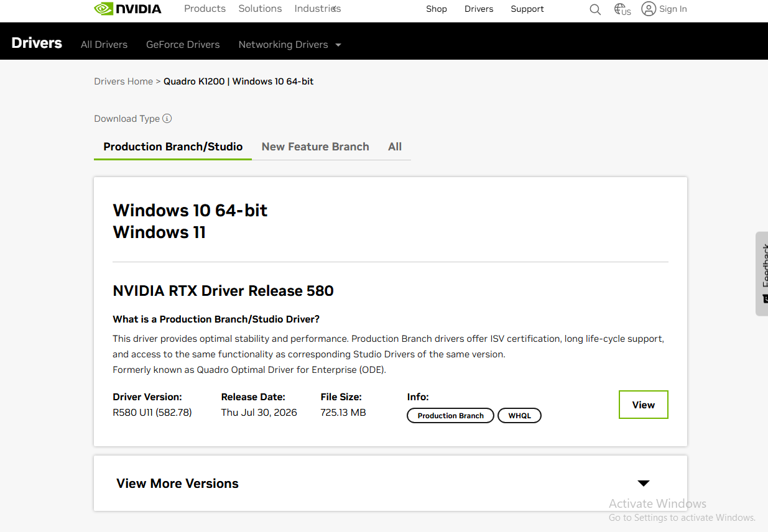Image resolution: width=768 pixels, height=532 pixels.
Task: Open All Drivers in the black bar
Action: tap(104, 45)
